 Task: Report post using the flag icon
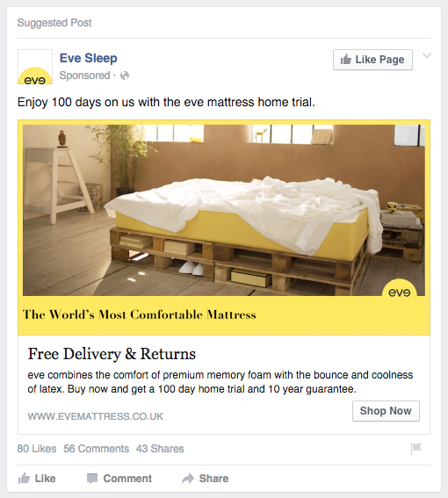(x=415, y=449)
